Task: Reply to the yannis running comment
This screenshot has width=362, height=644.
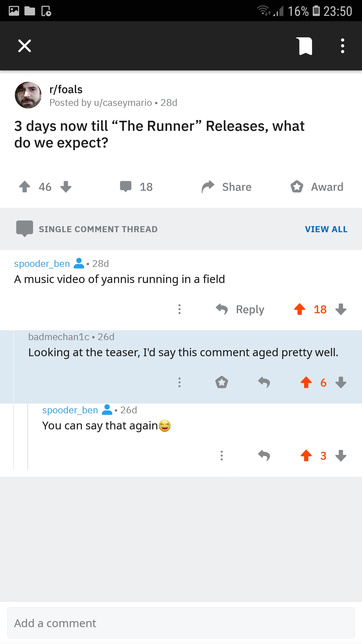Action: [240, 309]
